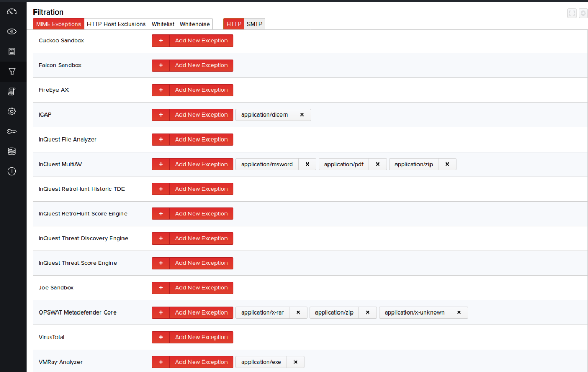Select the HTTP protocol tab
588x372 pixels.
(234, 24)
